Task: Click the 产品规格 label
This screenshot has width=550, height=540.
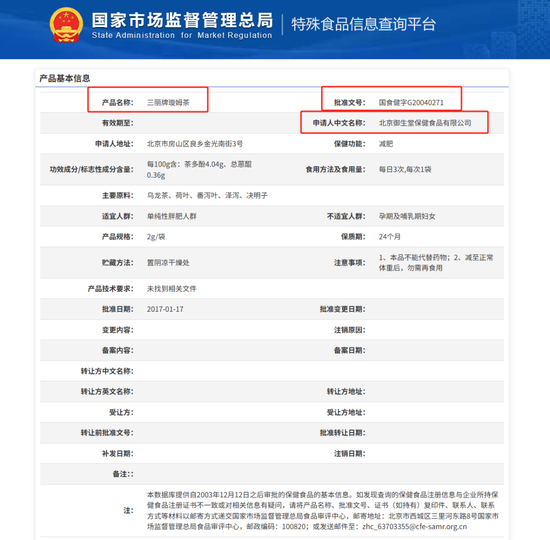Action: point(118,237)
